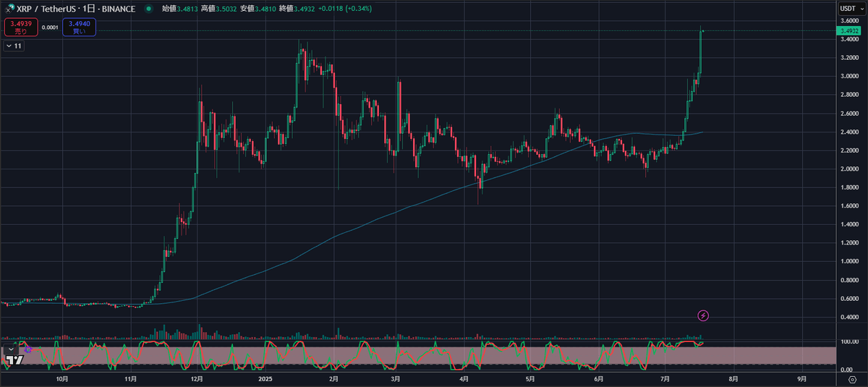
Task: Click the 8月 label on time axis
Action: point(733,378)
